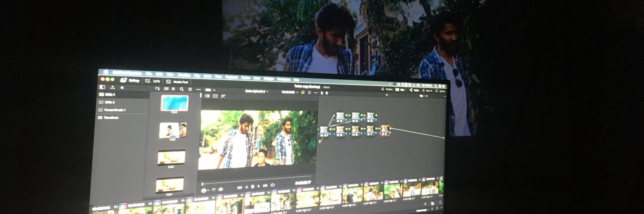This screenshot has height=214, width=644.
Task: Toggle the split screen icon above viewer
Action: point(215,96)
